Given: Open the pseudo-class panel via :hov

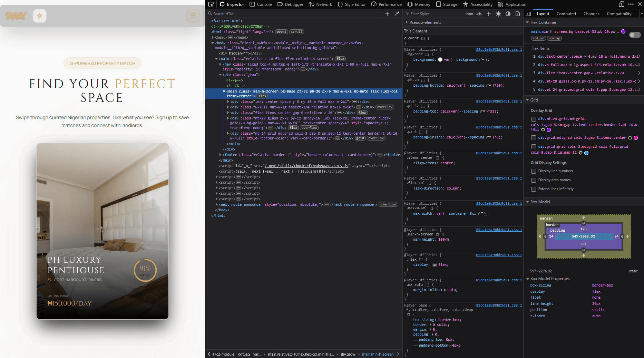Looking at the screenshot, I should 469,14.
